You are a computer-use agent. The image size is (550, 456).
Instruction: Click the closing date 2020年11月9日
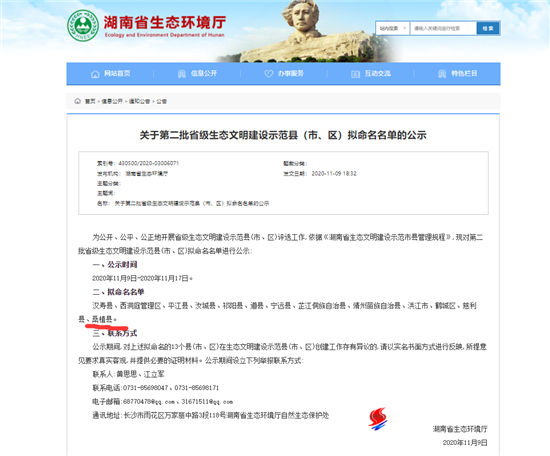(x=465, y=443)
